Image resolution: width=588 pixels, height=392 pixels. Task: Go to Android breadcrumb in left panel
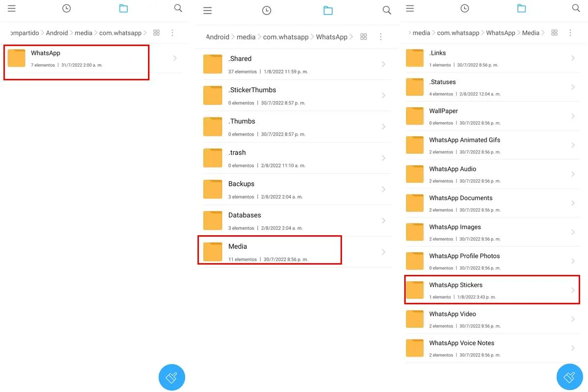[57, 33]
